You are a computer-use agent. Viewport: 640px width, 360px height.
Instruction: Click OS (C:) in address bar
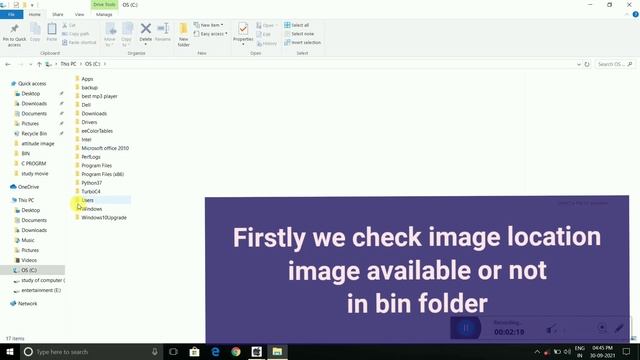[93, 64]
